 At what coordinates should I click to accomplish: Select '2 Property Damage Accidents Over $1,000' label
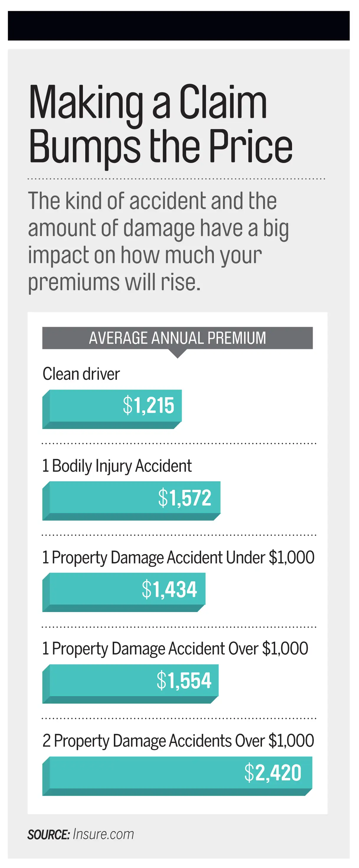tap(178, 741)
